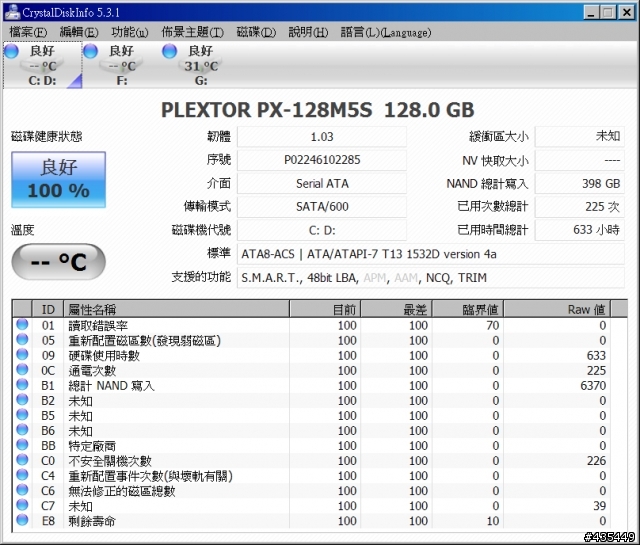Open the 檔案(F) menu
The width and height of the screenshot is (640, 545).
[x=28, y=32]
